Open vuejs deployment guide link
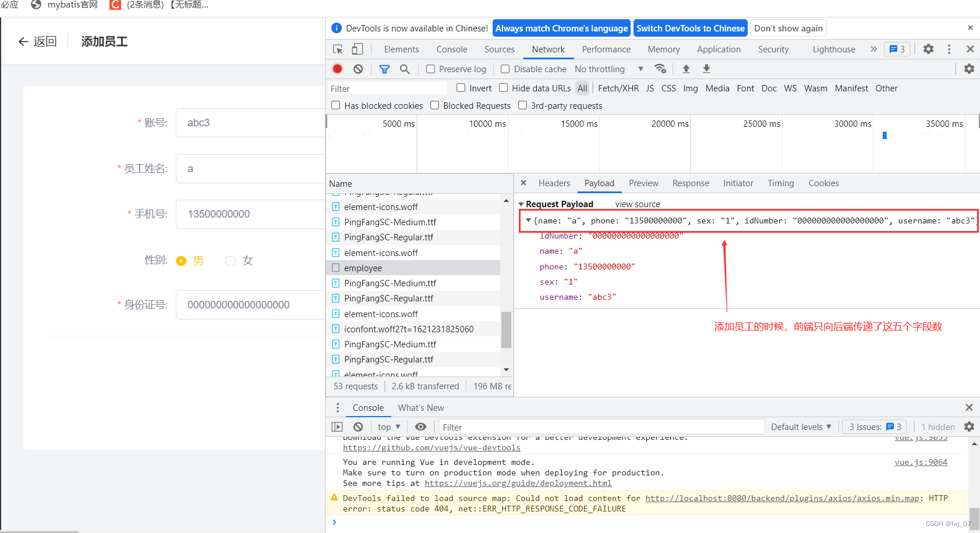Screen dimensions: 980x533 click(518, 483)
